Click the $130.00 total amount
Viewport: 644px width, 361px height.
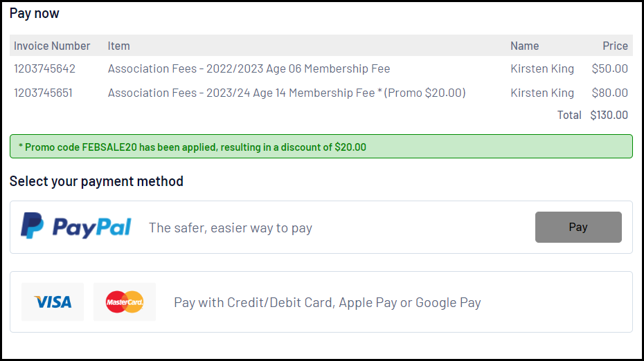coord(609,115)
